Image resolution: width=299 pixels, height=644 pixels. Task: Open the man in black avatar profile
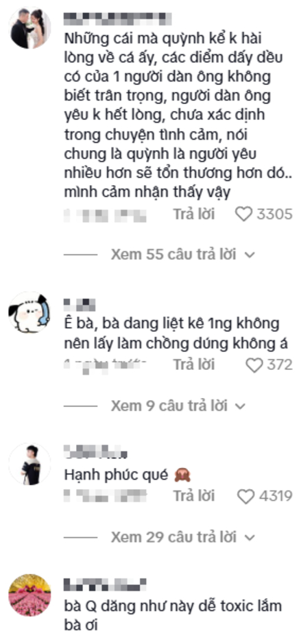(x=29, y=464)
